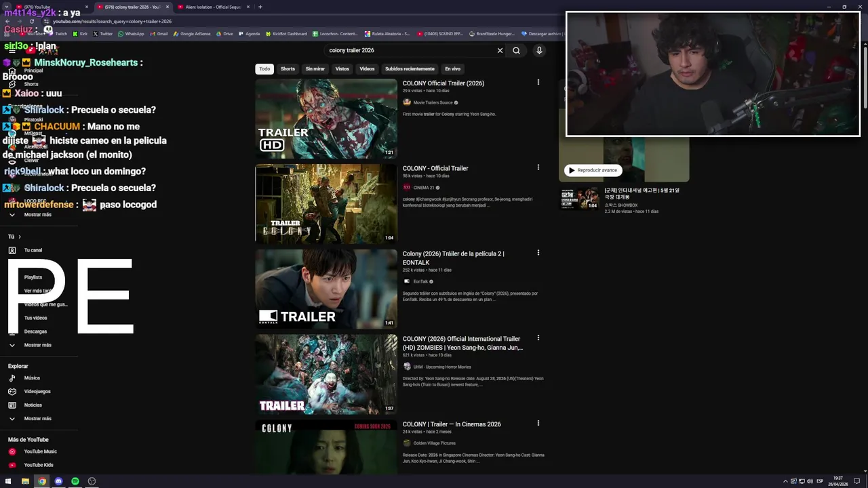Open a new browser tab with plus button
Screen dimensions: 868x488
pyautogui.click(x=260, y=7)
